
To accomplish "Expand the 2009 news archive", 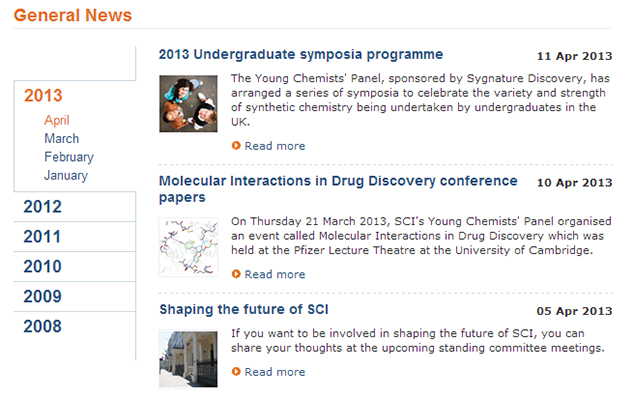I will coord(43,296).
